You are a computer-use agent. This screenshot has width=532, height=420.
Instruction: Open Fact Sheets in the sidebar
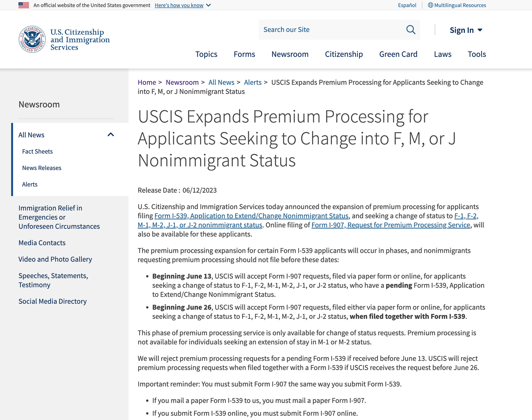click(37, 152)
